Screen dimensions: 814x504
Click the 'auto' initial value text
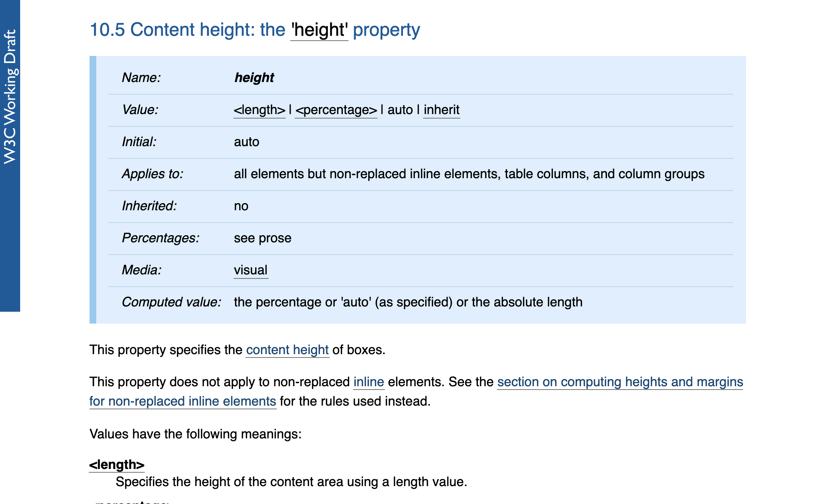coord(247,142)
